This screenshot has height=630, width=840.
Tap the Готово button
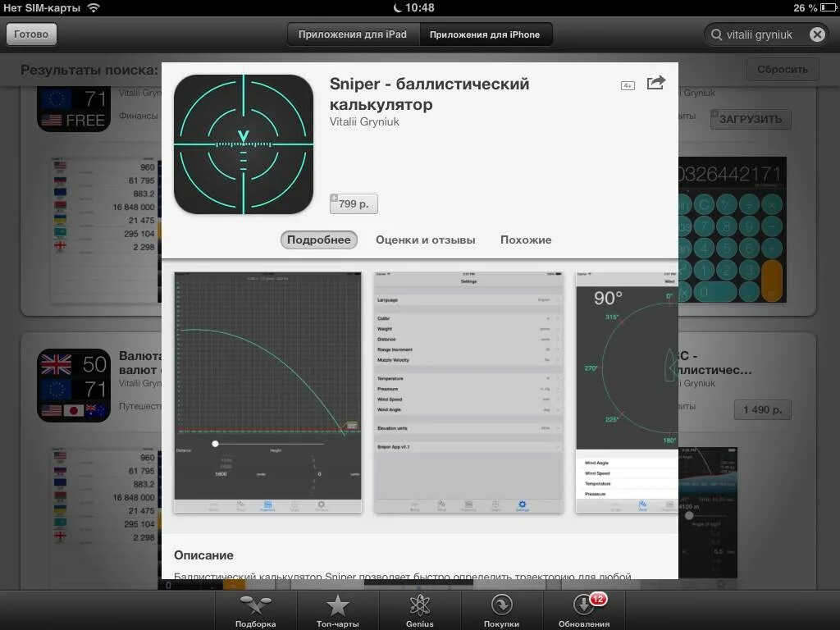tap(31, 34)
